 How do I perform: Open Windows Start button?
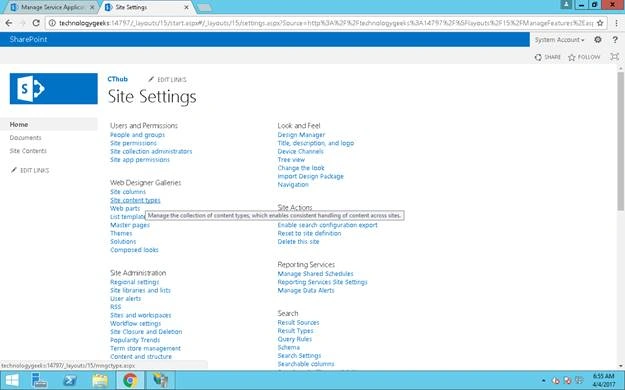(x=12, y=380)
